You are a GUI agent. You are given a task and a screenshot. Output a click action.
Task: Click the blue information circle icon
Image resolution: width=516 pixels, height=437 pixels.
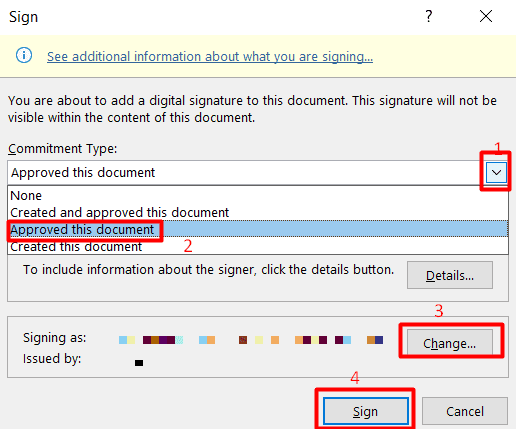(24, 55)
